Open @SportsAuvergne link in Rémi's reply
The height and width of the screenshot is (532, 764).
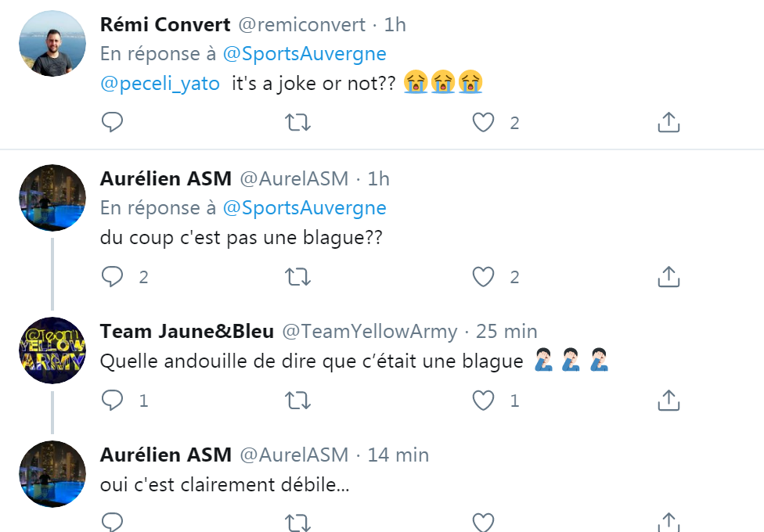[305, 54]
